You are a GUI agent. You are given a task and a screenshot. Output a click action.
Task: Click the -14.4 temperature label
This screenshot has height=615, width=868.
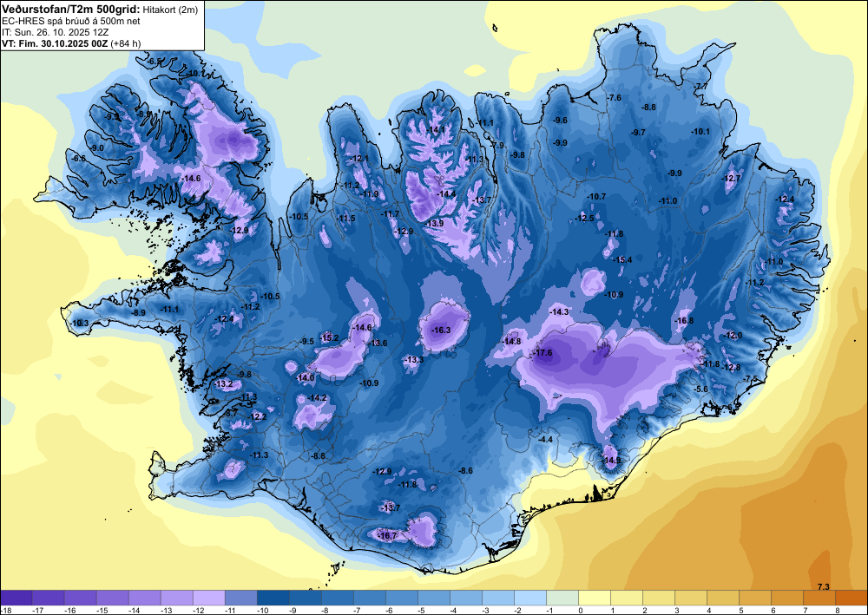tap(446, 194)
